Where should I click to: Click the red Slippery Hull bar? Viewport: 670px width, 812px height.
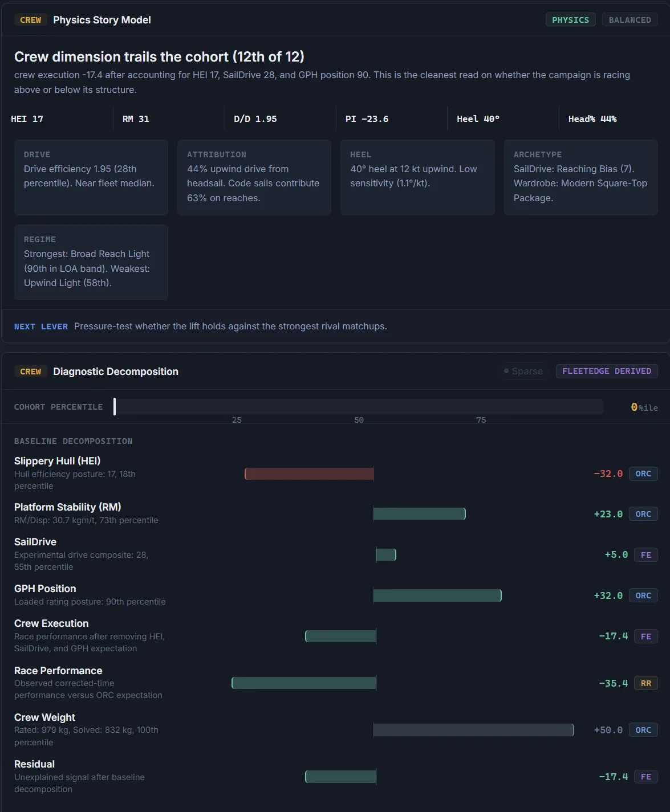[309, 474]
